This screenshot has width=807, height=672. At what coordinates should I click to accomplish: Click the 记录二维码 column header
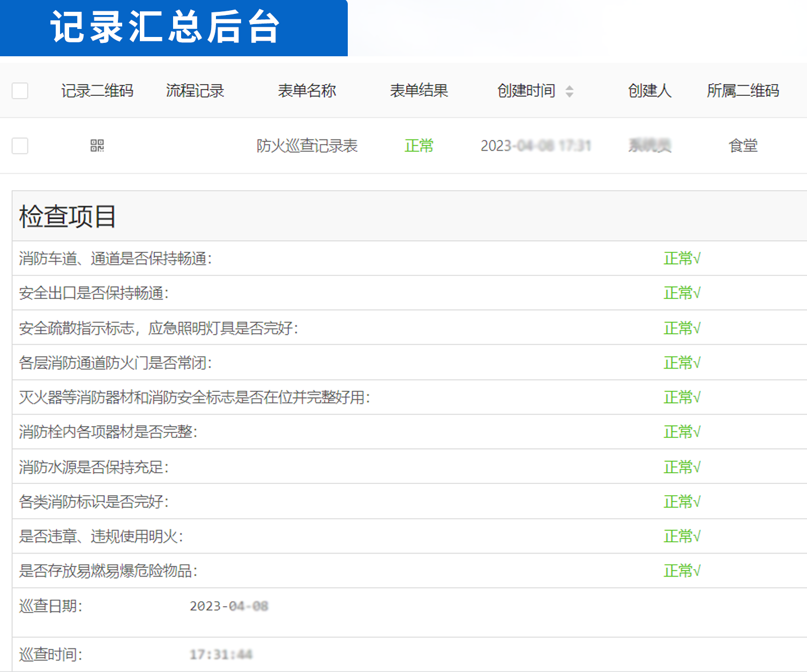pyautogui.click(x=98, y=91)
